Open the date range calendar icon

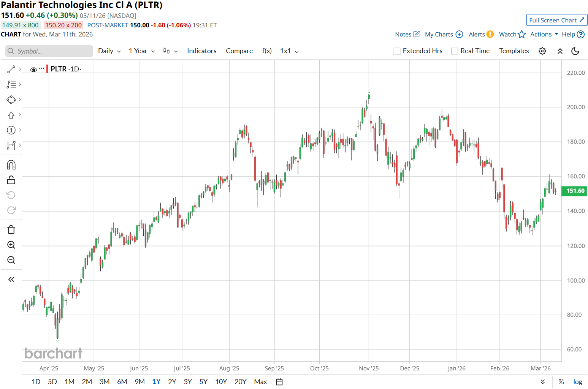tap(279, 382)
